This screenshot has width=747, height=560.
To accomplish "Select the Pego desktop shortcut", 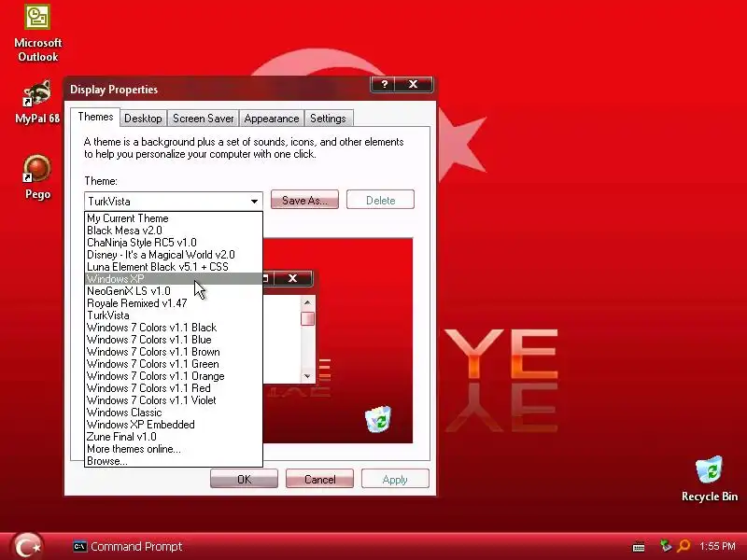I will 37,177.
